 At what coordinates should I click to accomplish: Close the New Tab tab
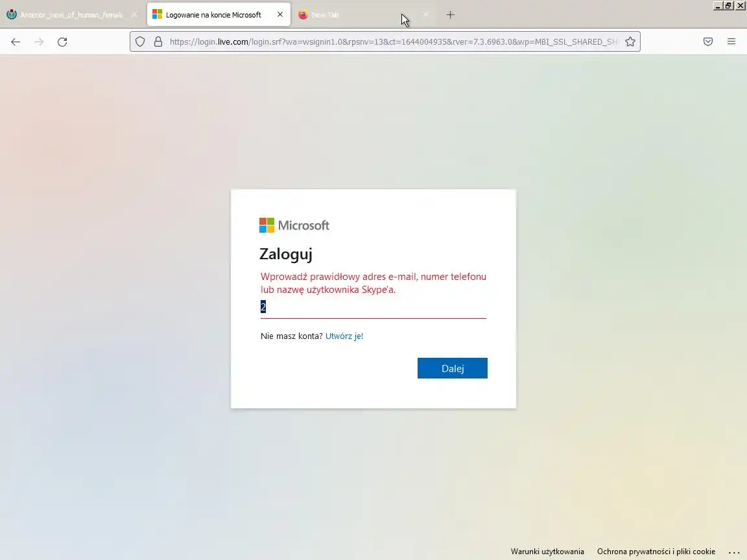pos(425,15)
